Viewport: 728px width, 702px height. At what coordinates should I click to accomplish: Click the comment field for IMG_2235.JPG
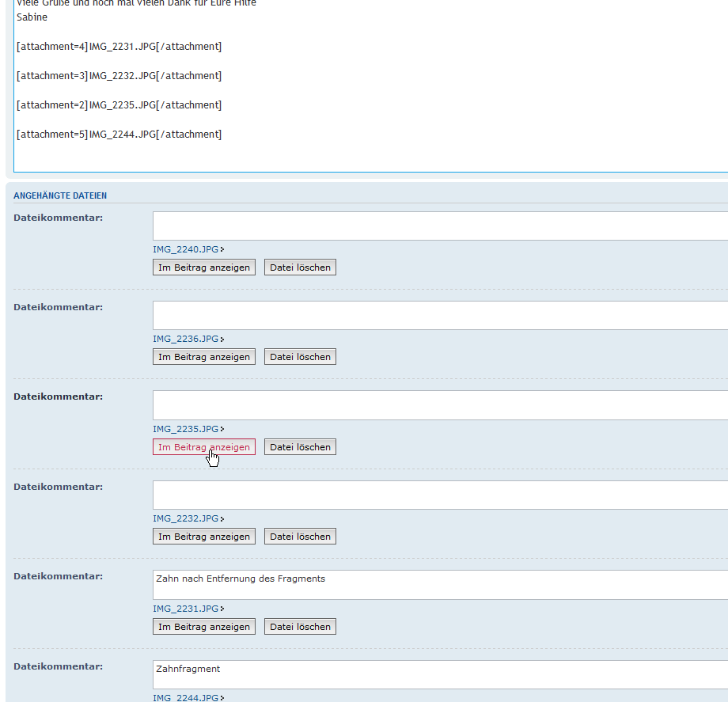coord(439,405)
